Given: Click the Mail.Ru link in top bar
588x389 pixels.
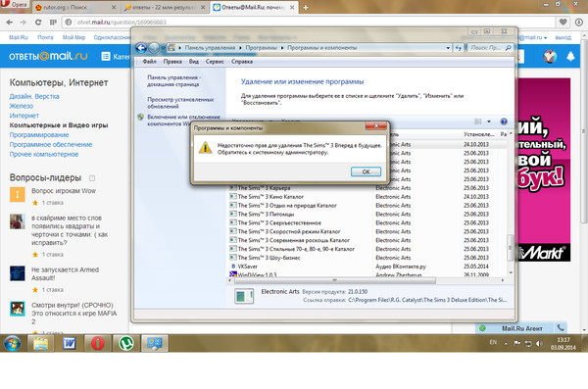Looking at the screenshot, I should pos(19,37).
